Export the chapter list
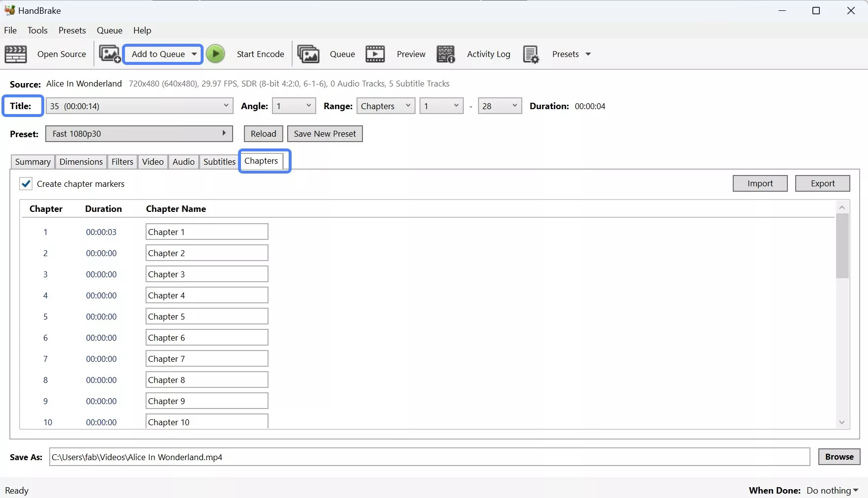Viewport: 868px width, 498px height. coord(822,183)
